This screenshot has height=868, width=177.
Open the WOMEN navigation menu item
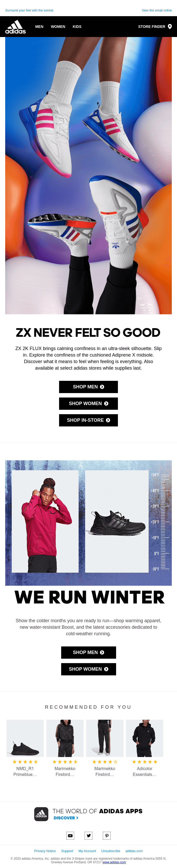point(58,27)
